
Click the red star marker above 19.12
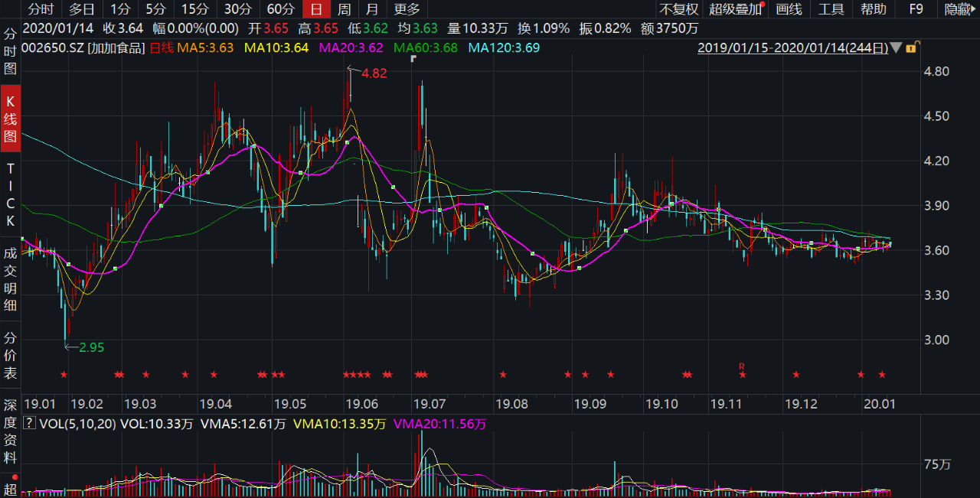pos(796,374)
